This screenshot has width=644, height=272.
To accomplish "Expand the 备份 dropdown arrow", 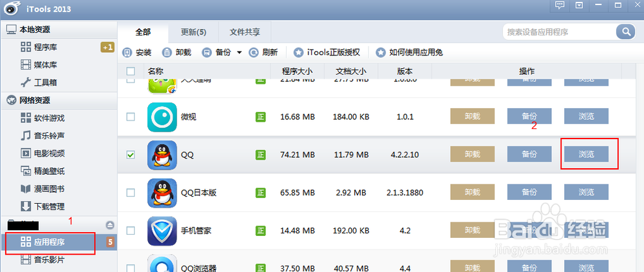I will click(239, 53).
